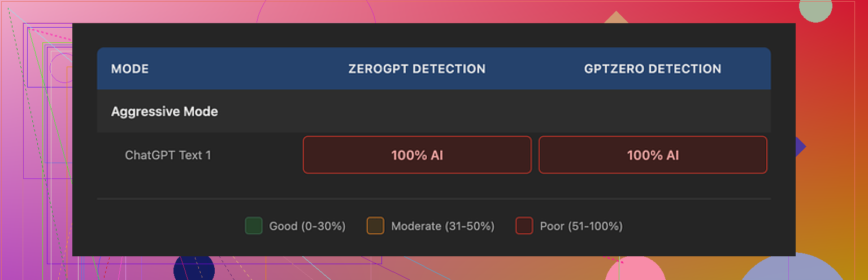Click the orange Moderate legend swatch
Viewport: 868px width, 280px height.
point(375,226)
